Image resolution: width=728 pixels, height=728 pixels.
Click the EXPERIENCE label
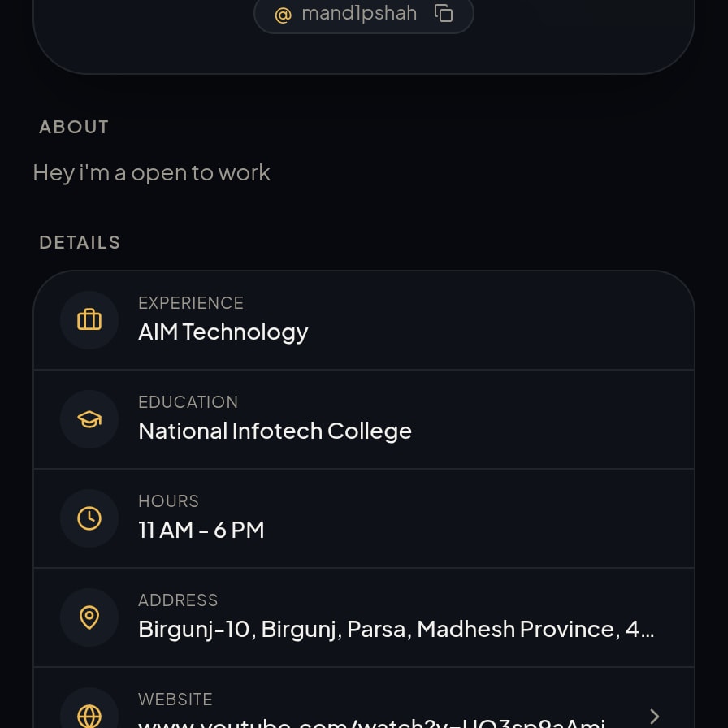(191, 303)
